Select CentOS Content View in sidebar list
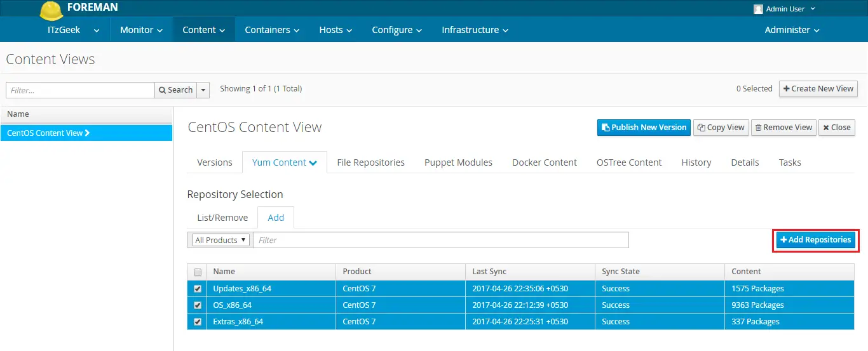Image resolution: width=868 pixels, height=351 pixels. (86, 133)
